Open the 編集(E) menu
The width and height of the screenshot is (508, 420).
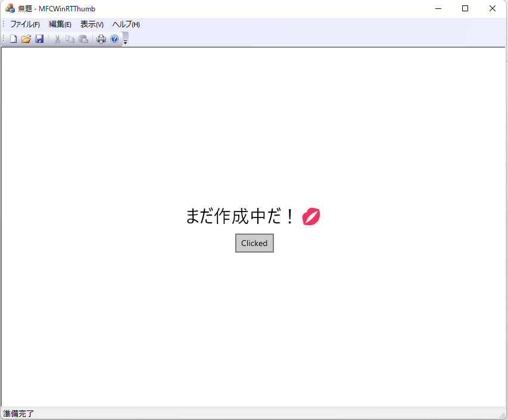coord(60,24)
